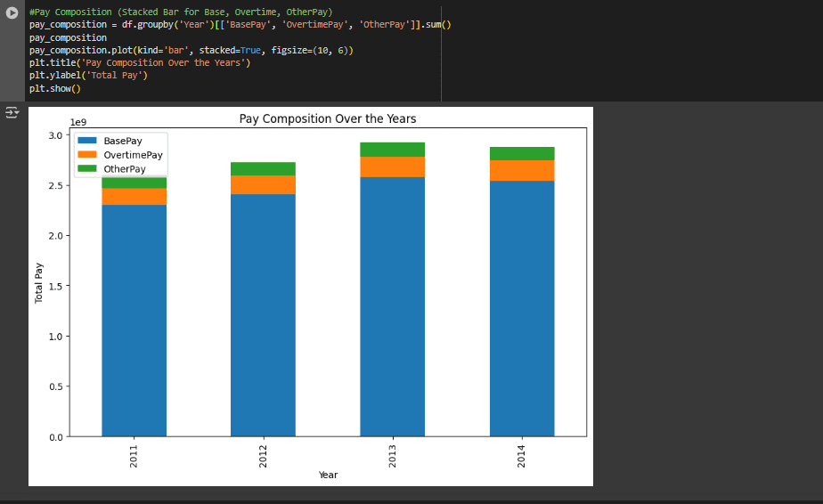This screenshot has height=504, width=823.
Task: Click the 2014 blue BasePay bar
Action: [x=522, y=309]
